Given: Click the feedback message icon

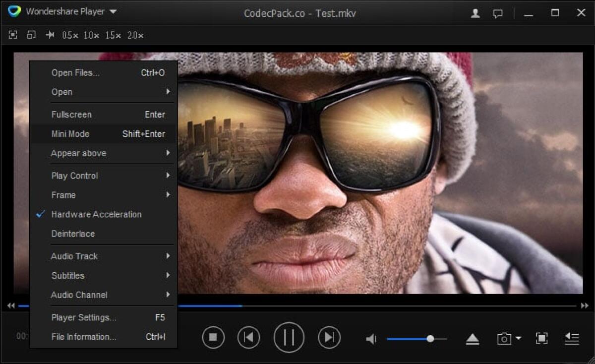Looking at the screenshot, I should (x=499, y=13).
